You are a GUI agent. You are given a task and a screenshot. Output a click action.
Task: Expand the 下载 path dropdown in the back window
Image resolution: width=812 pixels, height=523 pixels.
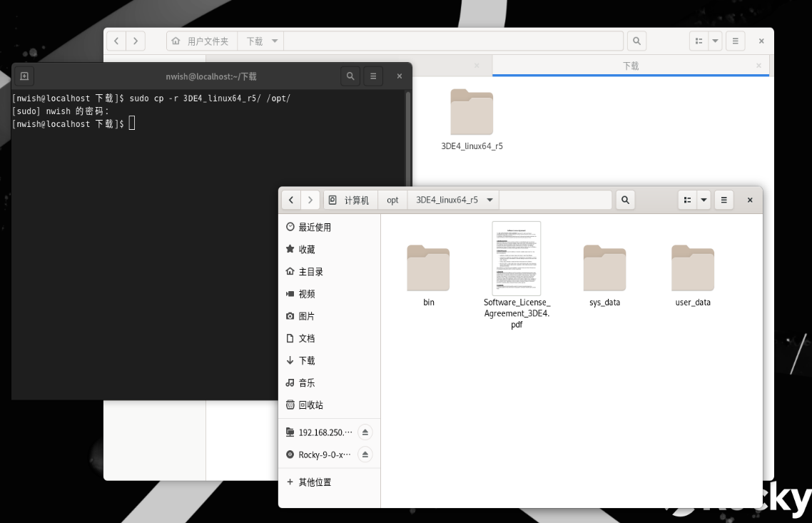(x=275, y=41)
